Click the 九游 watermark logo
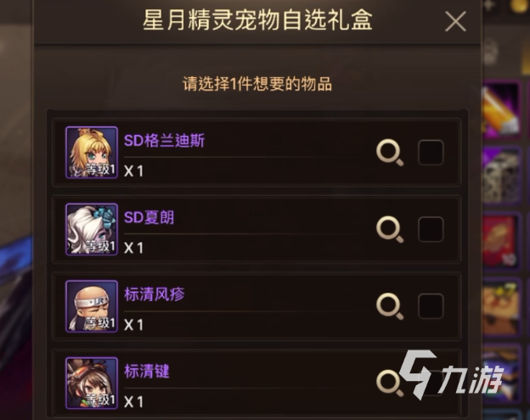 (x=451, y=375)
